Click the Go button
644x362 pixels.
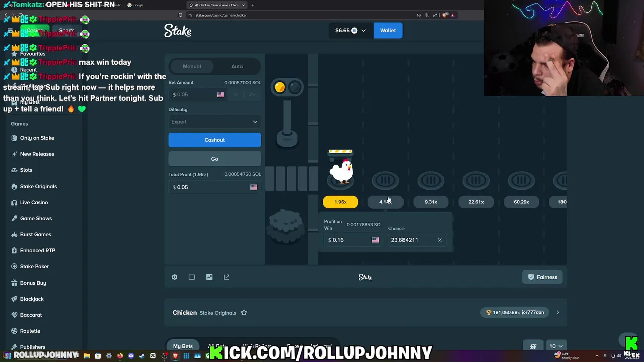pos(214,159)
